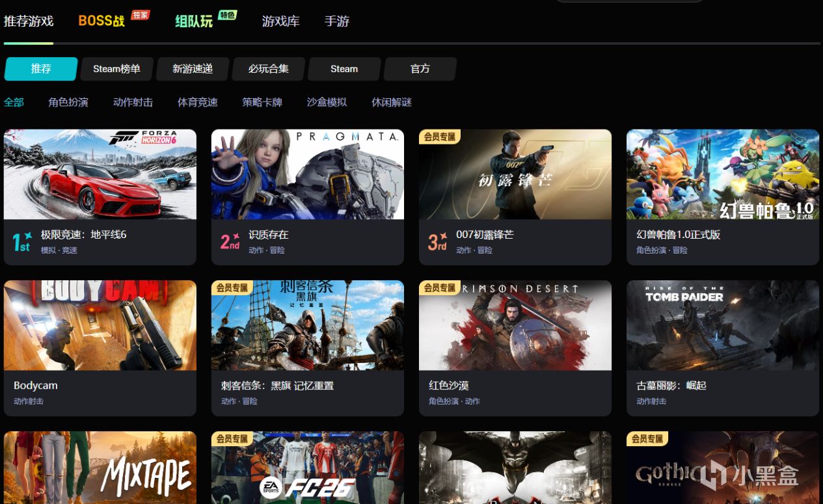The image size is (823, 504).
Task: Click 会员专属 badge on 刺客信条 card
Action: point(233,287)
